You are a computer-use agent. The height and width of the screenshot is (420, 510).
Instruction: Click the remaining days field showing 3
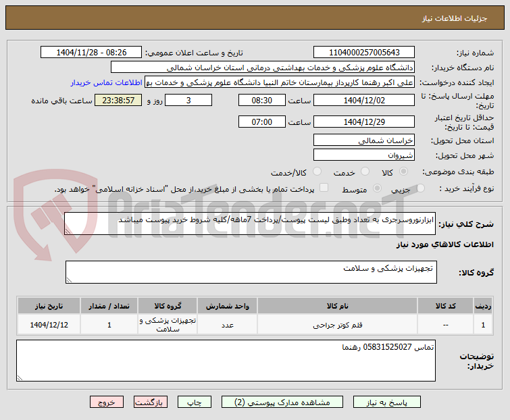pos(188,100)
